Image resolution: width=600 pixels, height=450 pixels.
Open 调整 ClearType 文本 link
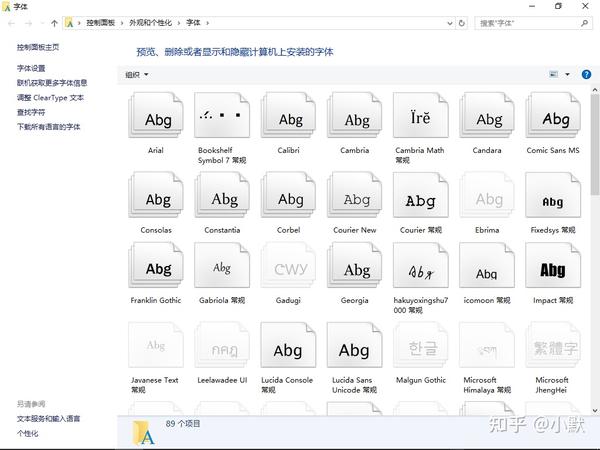coord(50,98)
